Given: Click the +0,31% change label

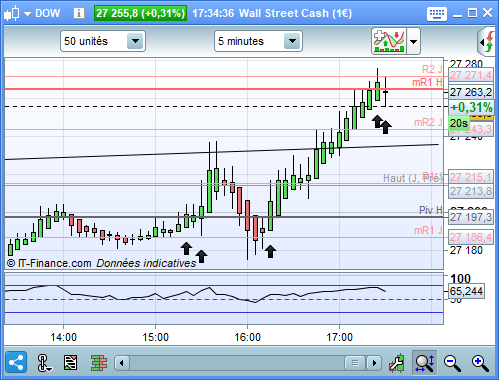Looking at the screenshot, I should click(x=471, y=107).
